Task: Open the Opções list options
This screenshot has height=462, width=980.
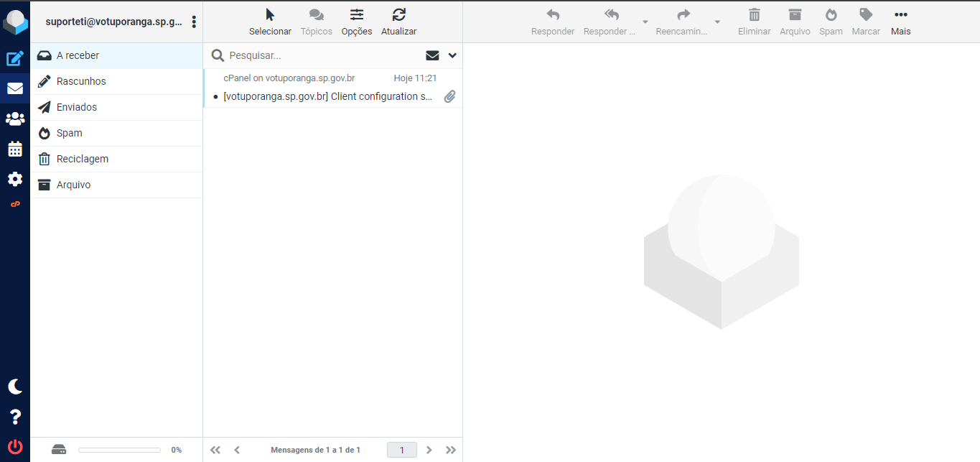Action: (357, 22)
